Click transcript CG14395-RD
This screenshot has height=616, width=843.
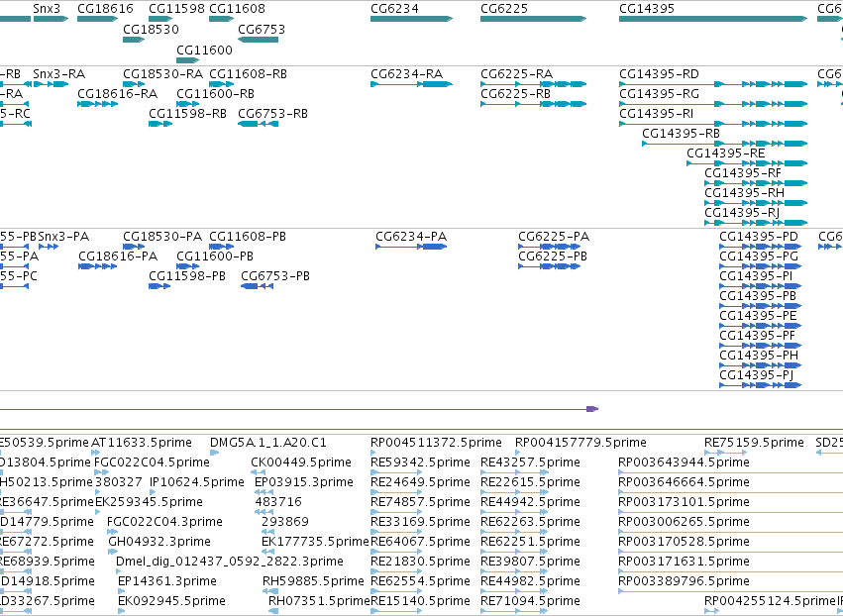pyautogui.click(x=659, y=74)
